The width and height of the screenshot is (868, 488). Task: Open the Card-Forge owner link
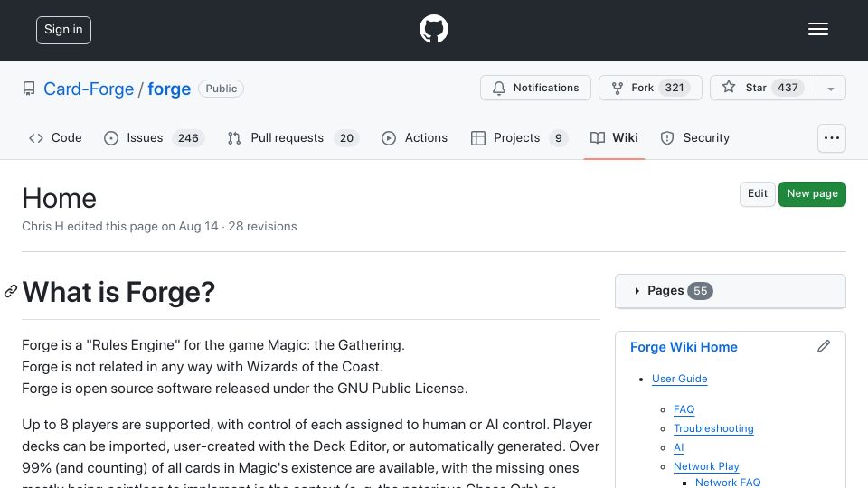coord(89,89)
